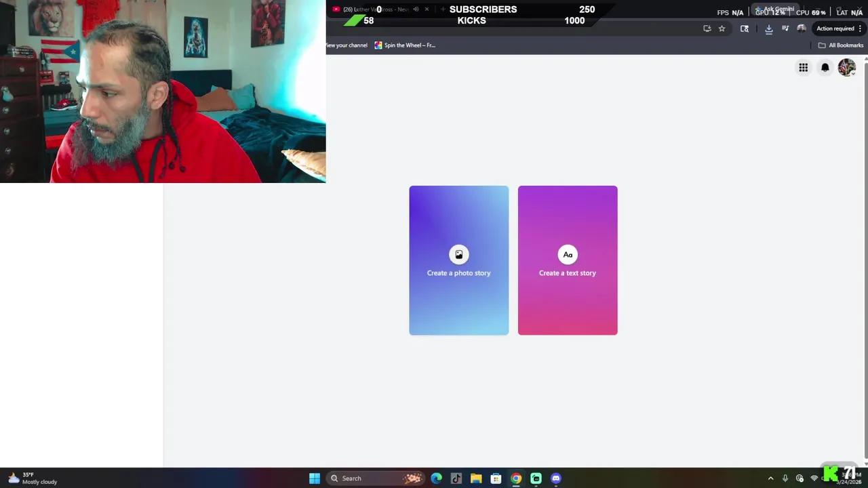
Task: Open the green Kick app in taskbar
Action: click(536, 479)
